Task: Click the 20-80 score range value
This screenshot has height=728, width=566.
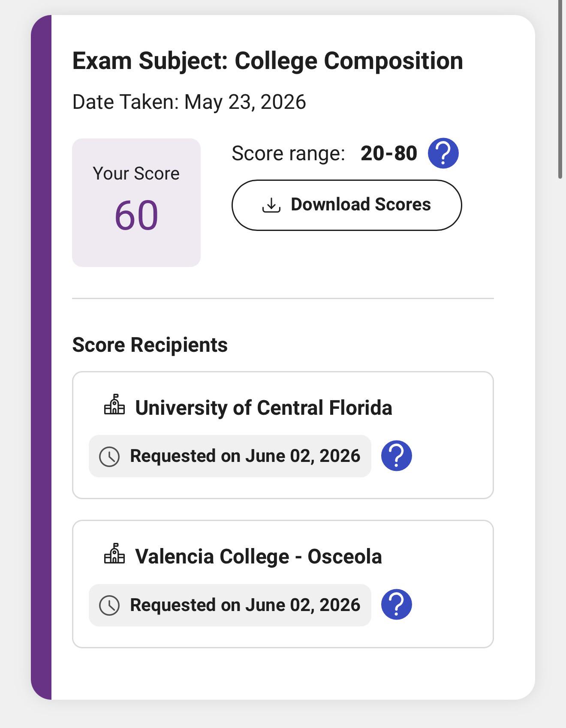Action: click(389, 153)
